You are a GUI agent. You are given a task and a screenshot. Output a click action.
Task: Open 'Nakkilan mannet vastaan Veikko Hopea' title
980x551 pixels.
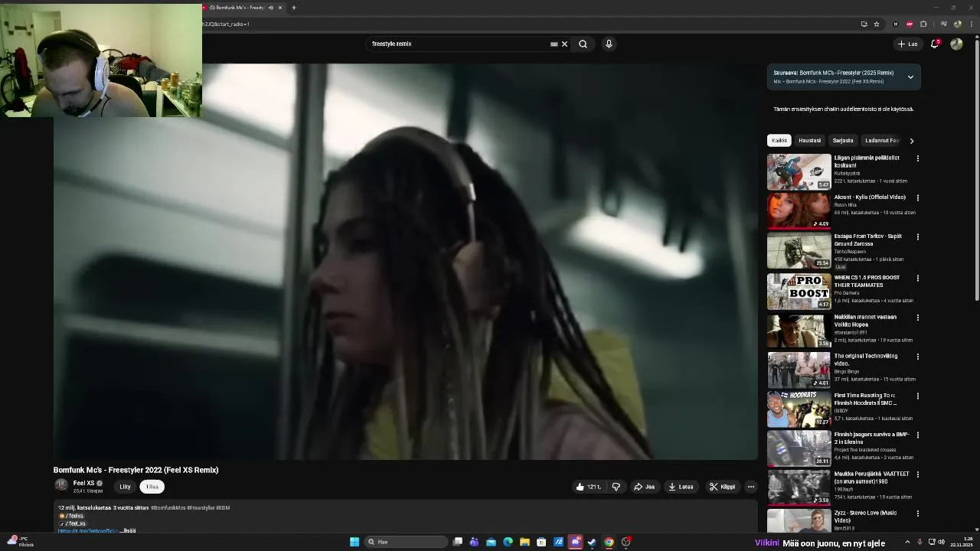pos(865,321)
